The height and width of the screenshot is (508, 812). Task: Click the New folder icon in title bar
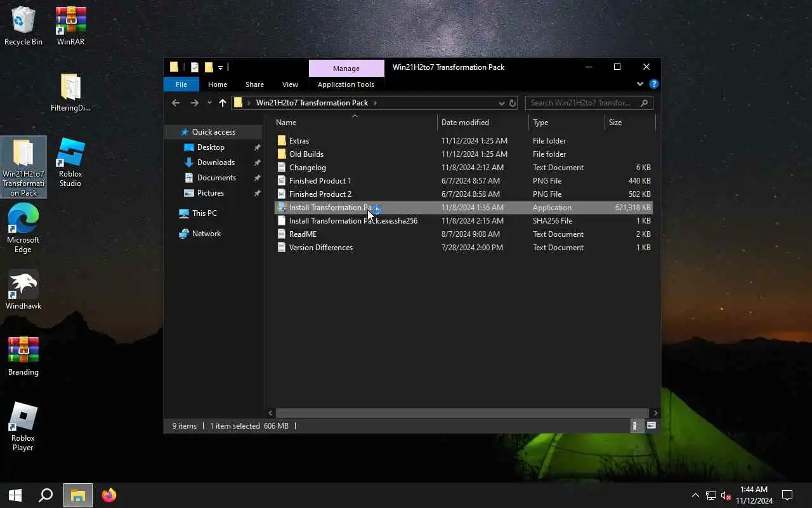[208, 67]
